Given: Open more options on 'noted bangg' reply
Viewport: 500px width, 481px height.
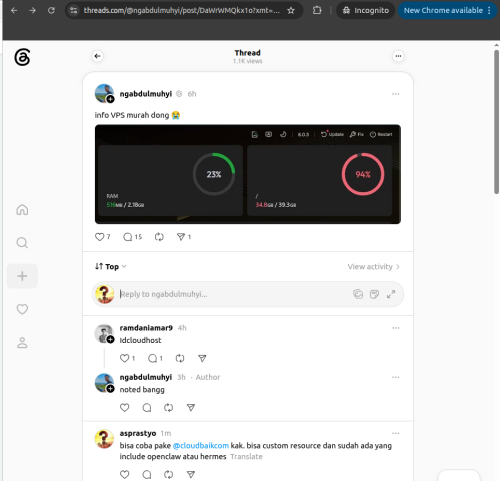Looking at the screenshot, I should click(395, 377).
